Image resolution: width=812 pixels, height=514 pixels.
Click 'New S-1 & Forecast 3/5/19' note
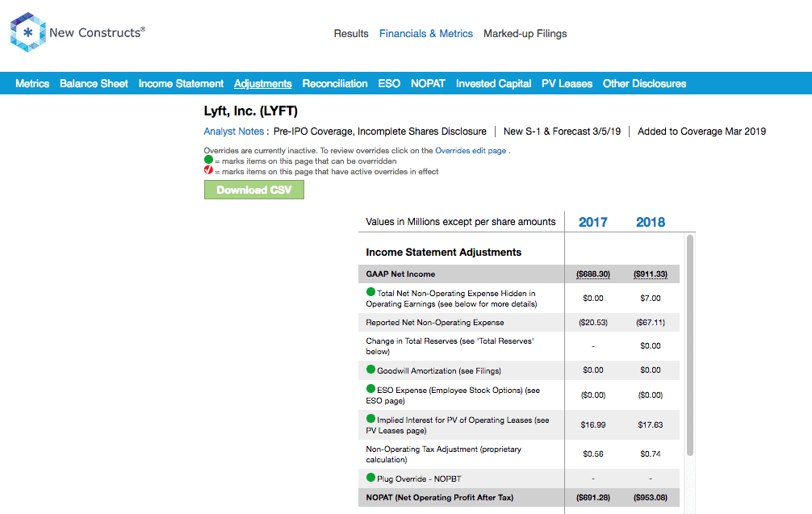(x=562, y=132)
